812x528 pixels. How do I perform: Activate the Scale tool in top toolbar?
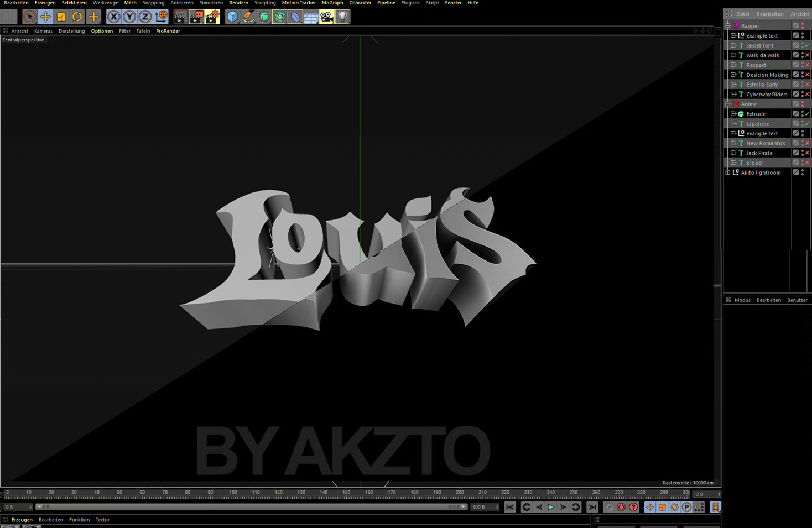pyautogui.click(x=61, y=17)
